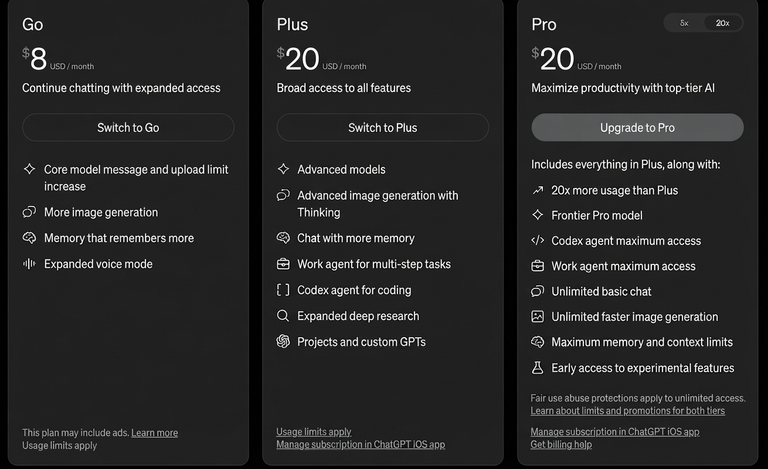Click the flask icon beside Early access to experimental features

[x=538, y=368]
